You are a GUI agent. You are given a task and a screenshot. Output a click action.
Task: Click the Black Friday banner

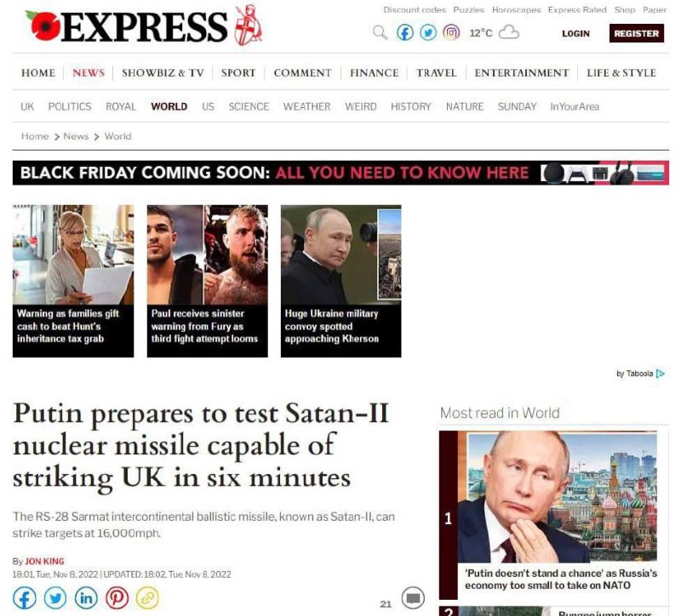click(x=341, y=173)
